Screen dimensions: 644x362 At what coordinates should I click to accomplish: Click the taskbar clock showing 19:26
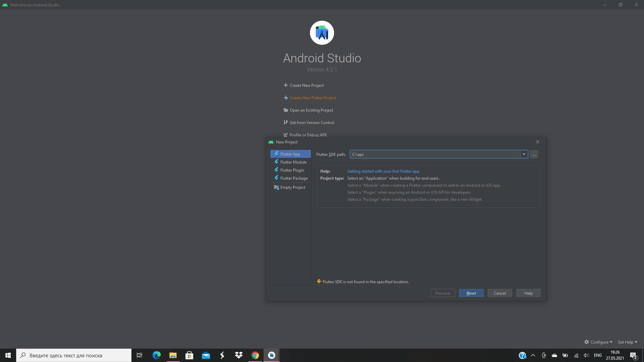[615, 355]
